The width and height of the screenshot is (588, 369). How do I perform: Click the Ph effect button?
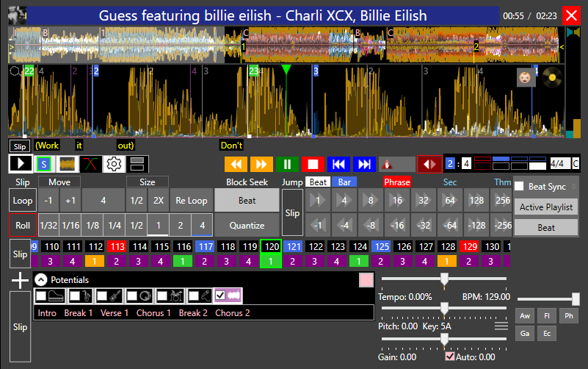click(x=569, y=315)
